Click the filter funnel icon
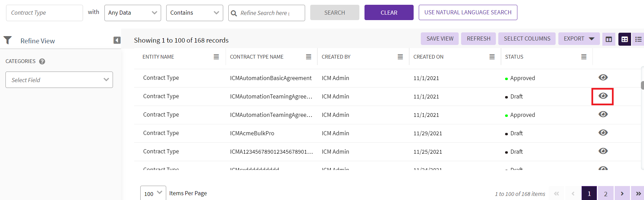Viewport: 644px width, 200px height. pos(8,40)
